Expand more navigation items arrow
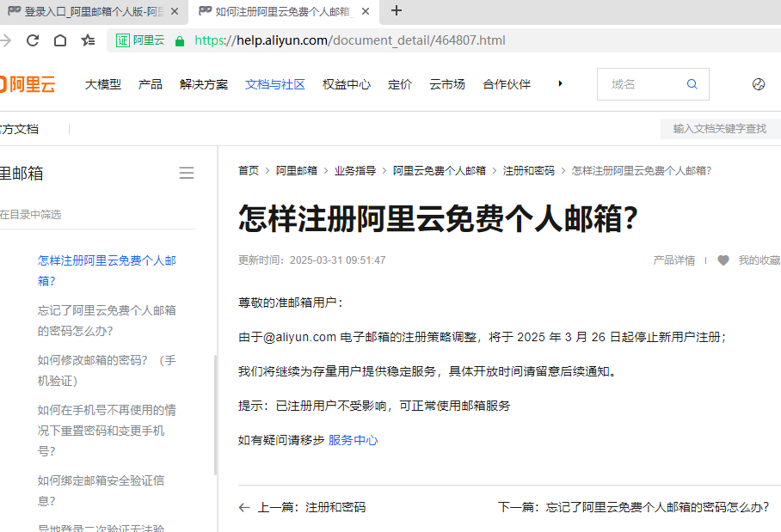 pos(560,83)
